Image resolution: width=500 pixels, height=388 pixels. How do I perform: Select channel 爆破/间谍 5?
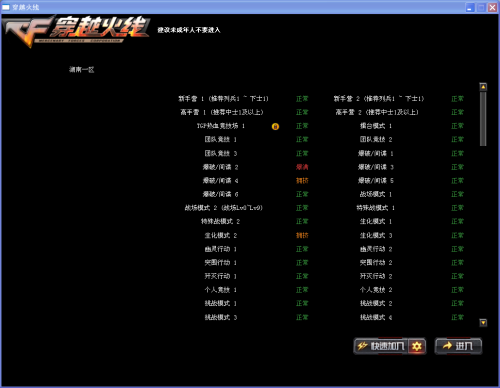(x=376, y=181)
